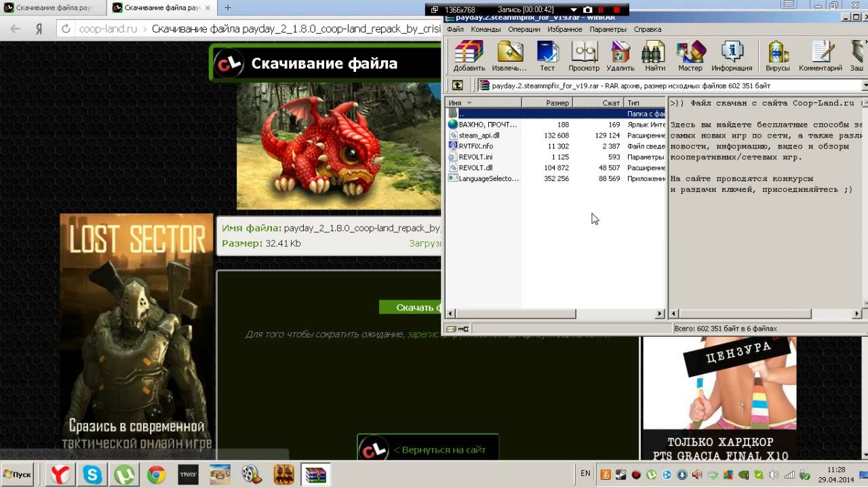Viewport: 868px width, 488px height.
Task: Open Skype from the taskbar
Action: pos(93,474)
